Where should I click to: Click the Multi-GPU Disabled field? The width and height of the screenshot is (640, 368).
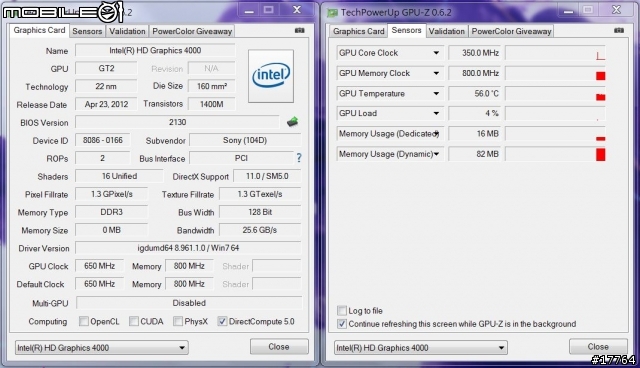[189, 303]
